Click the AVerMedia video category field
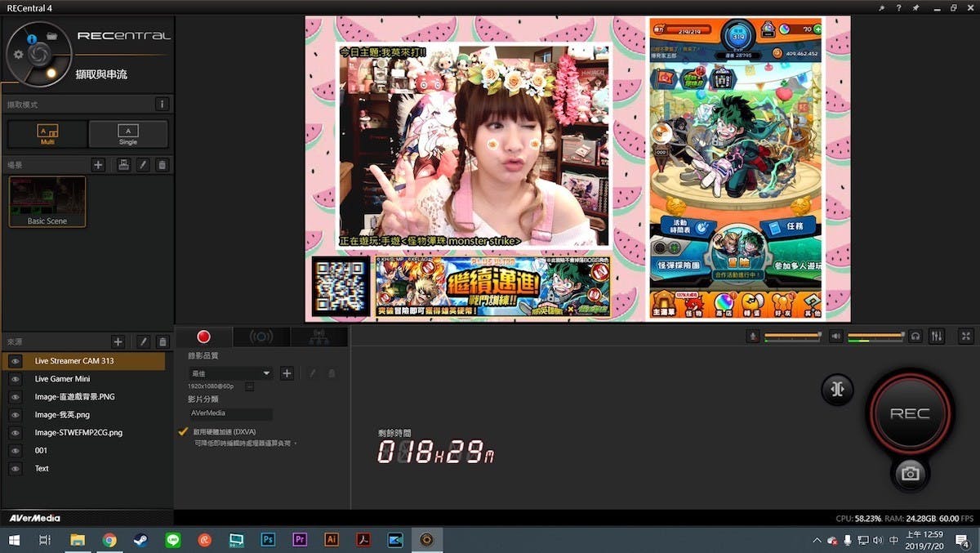 click(x=231, y=413)
